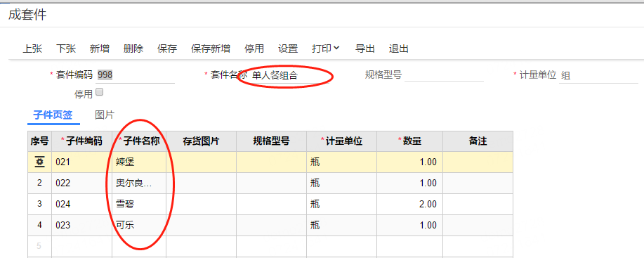Click the 停用 toolbar button
Screen dimensions: 644x258
click(x=254, y=49)
